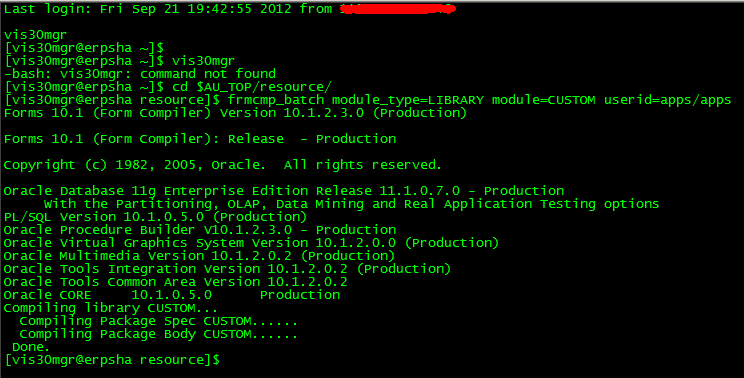Click the 'Oracle Procedure Builder V10.1.2.3.0' line
744x378 pixels.
pyautogui.click(x=200, y=230)
